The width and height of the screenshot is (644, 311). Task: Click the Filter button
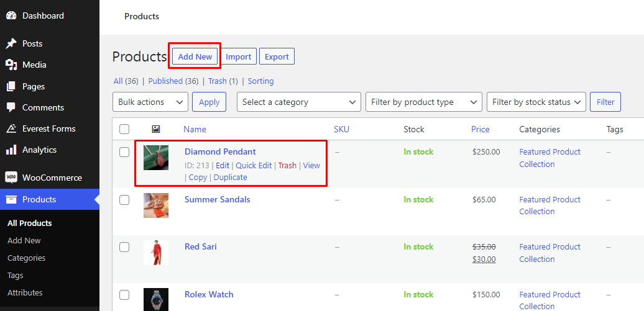point(605,102)
